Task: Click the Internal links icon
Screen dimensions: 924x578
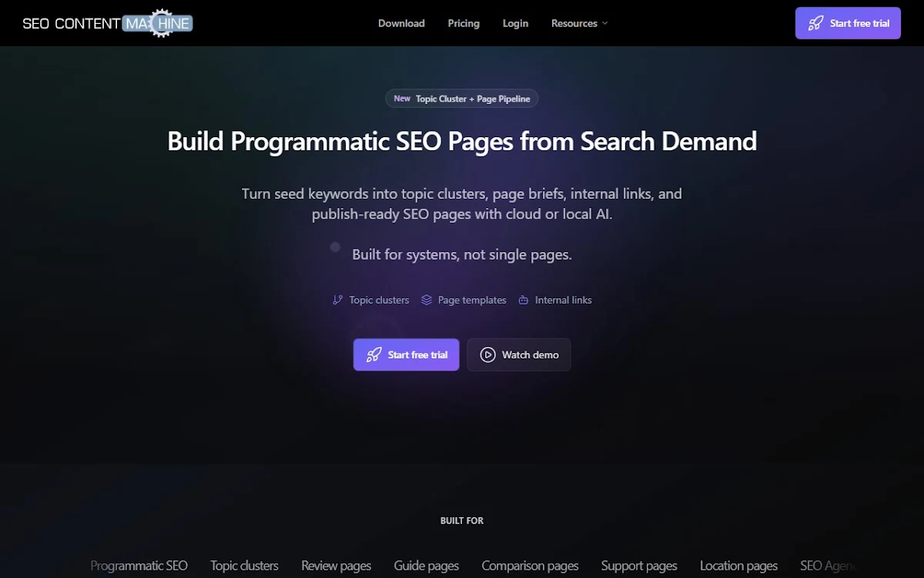Action: click(x=524, y=300)
